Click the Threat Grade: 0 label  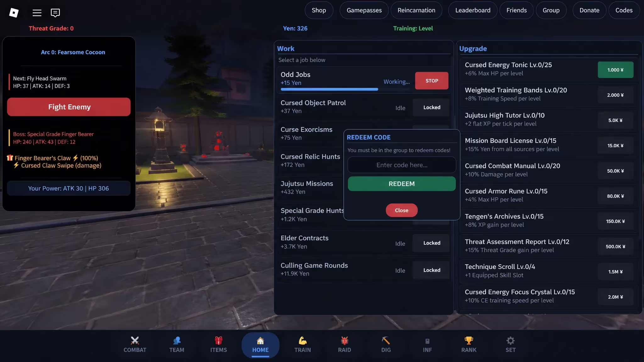tap(51, 28)
